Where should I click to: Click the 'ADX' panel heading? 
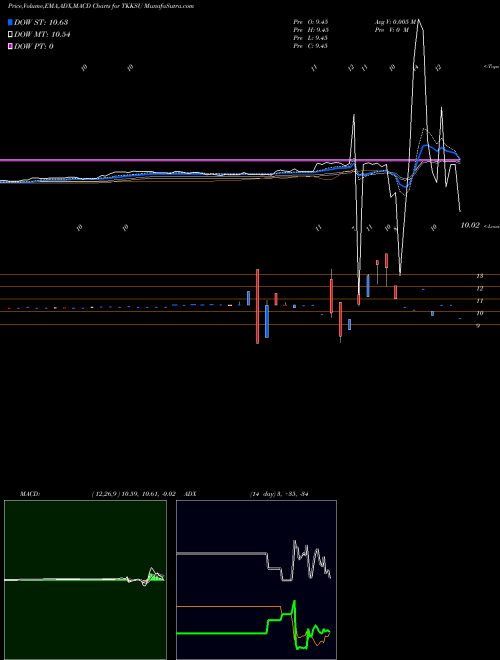click(191, 494)
